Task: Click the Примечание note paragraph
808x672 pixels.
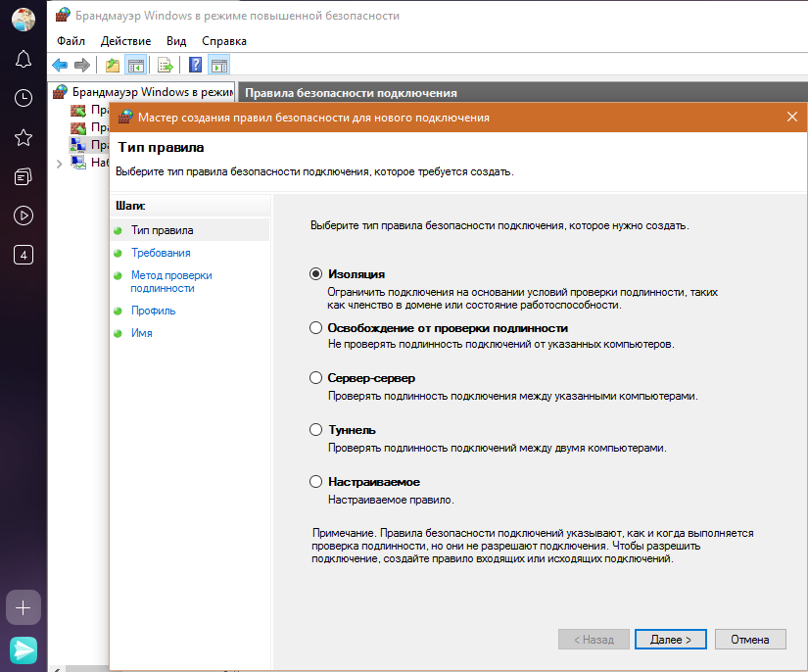Action: coord(533,546)
